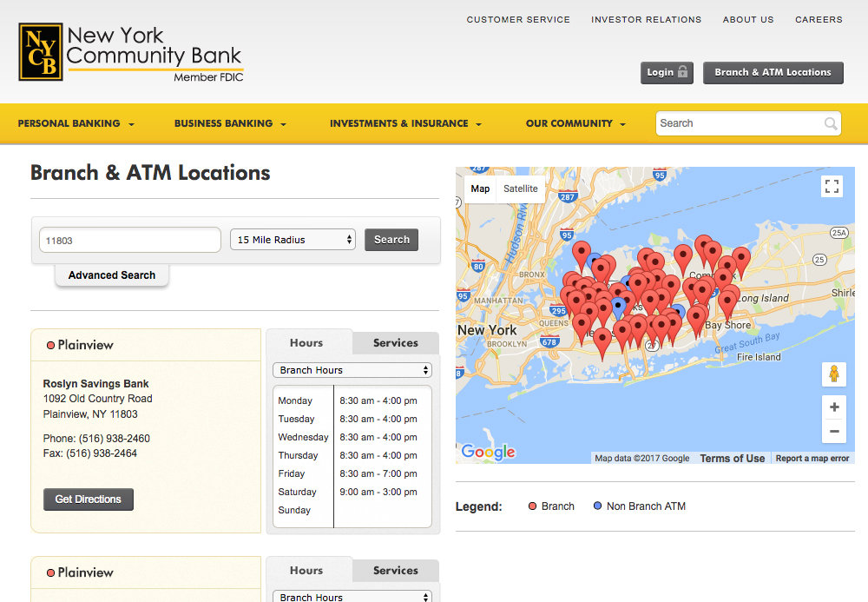The height and width of the screenshot is (602, 868).
Task: Open the Personal Banking menu
Action: pos(76,123)
